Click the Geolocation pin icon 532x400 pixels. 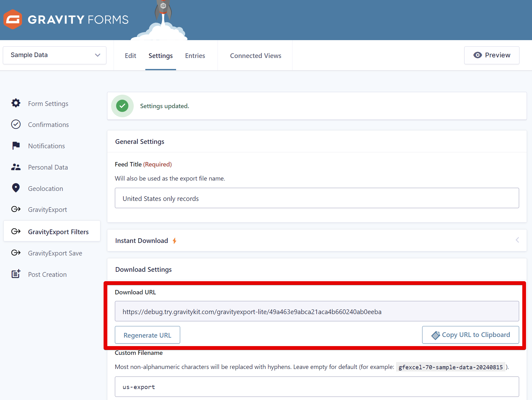[16, 188]
